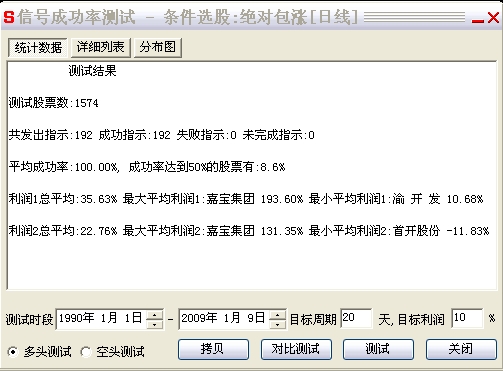Switch to the 统计数据 tab

[38, 48]
